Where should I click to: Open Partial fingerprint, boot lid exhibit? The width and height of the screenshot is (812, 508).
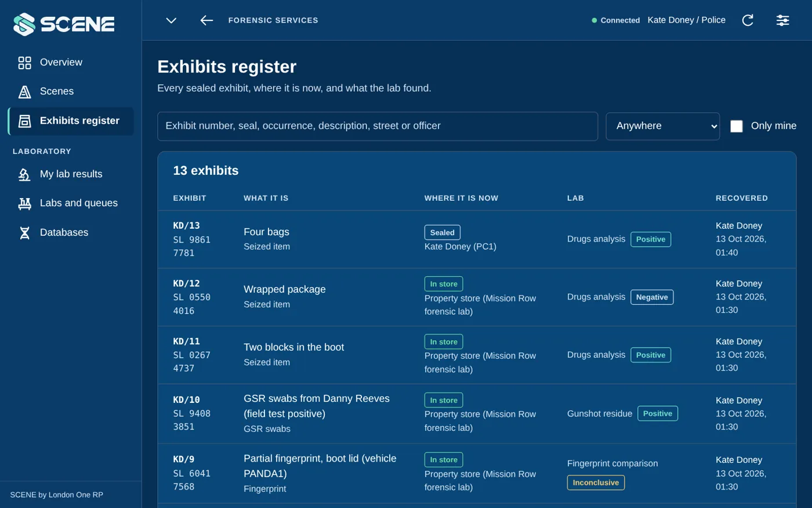click(x=477, y=474)
